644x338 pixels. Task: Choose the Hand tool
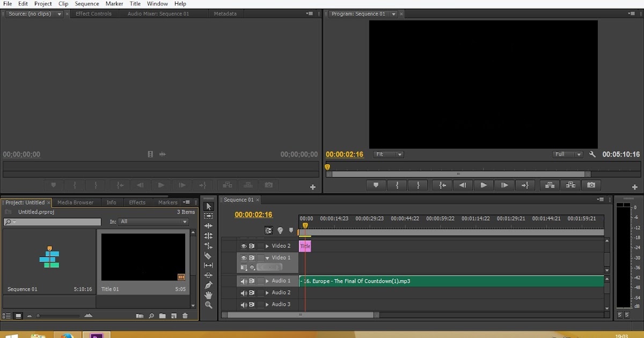tap(208, 295)
